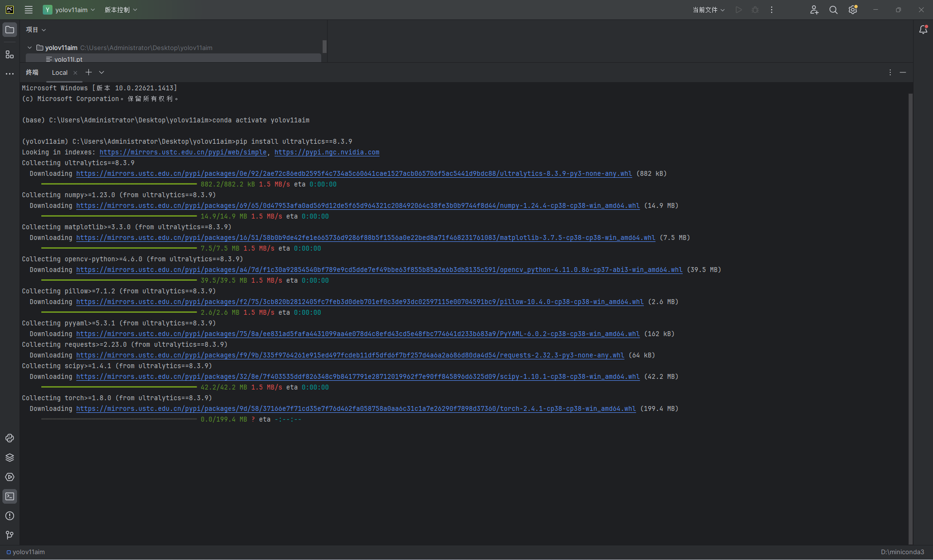Image resolution: width=933 pixels, height=560 pixels.
Task: Add a new terminal tab
Action: [x=88, y=72]
